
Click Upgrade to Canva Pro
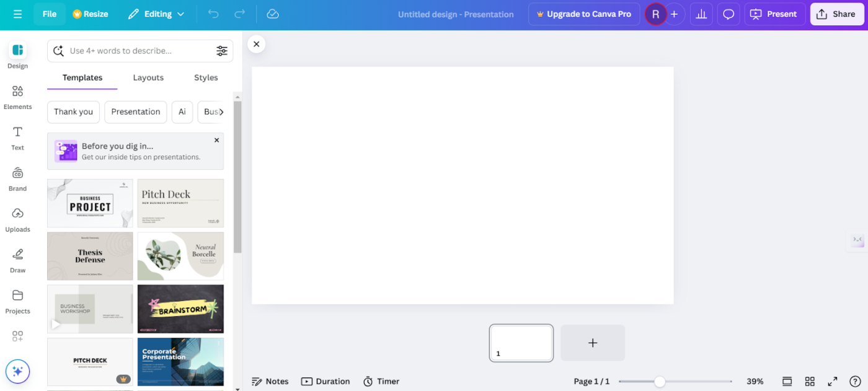[x=584, y=14]
